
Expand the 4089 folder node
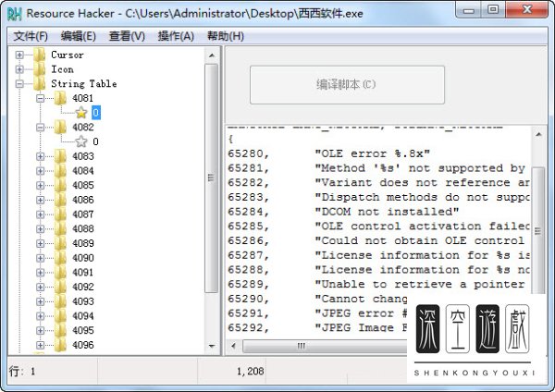(41, 243)
